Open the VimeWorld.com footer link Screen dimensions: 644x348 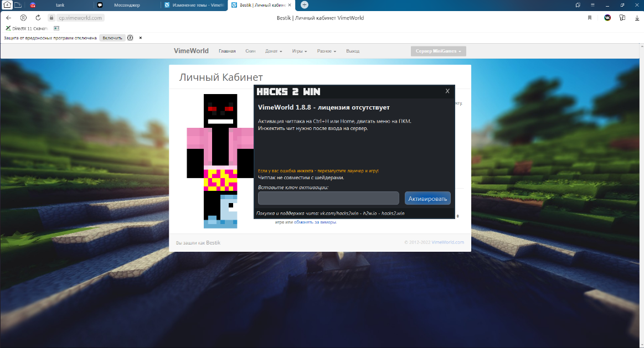[x=447, y=242]
